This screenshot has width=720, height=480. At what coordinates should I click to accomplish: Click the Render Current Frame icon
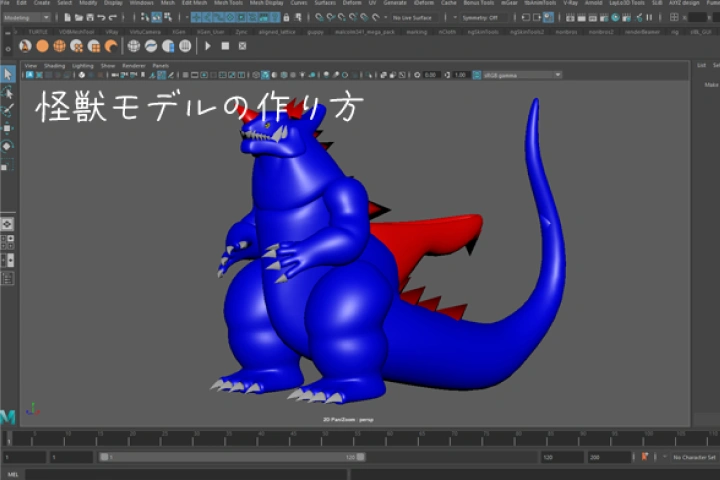pos(581,18)
